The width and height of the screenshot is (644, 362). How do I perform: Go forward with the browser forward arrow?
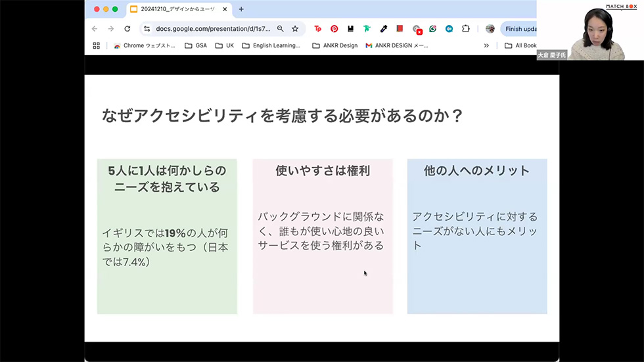[x=111, y=29]
